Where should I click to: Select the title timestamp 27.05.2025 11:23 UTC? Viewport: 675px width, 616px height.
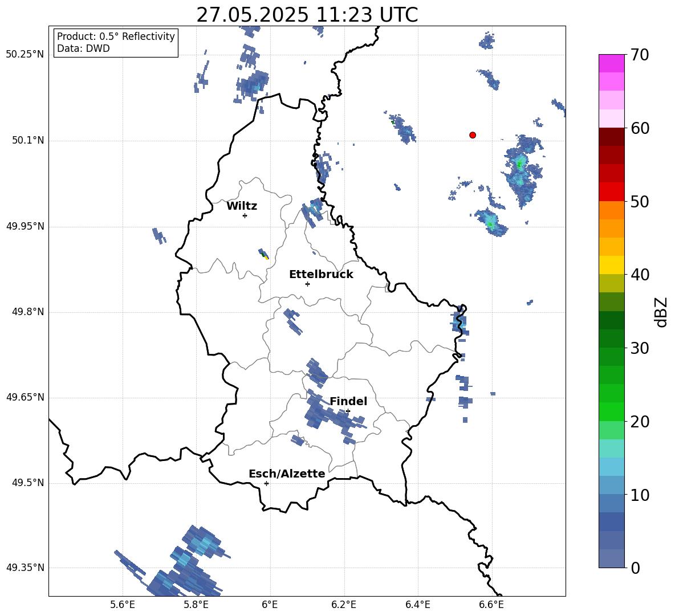pyautogui.click(x=307, y=15)
